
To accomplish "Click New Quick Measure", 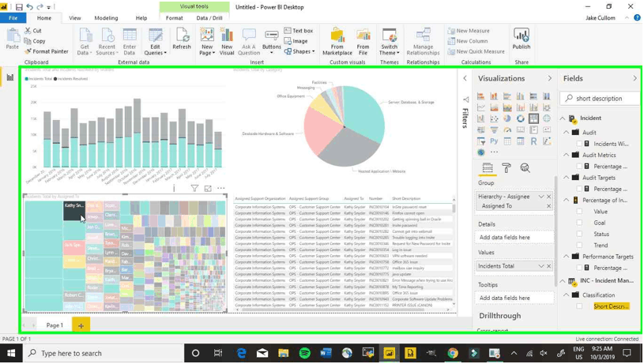I will pyautogui.click(x=476, y=51).
